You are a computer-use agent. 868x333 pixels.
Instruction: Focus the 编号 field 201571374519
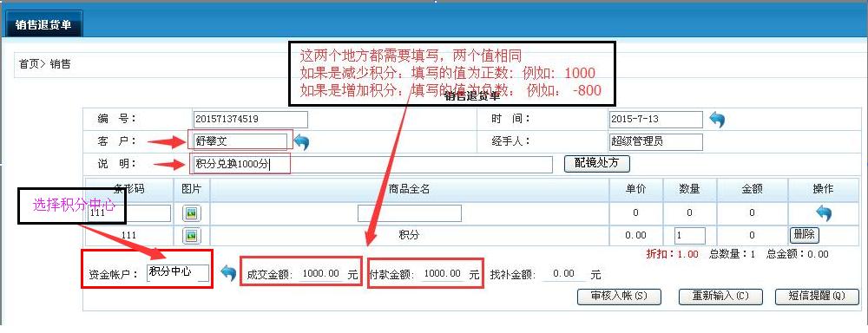pyautogui.click(x=251, y=120)
